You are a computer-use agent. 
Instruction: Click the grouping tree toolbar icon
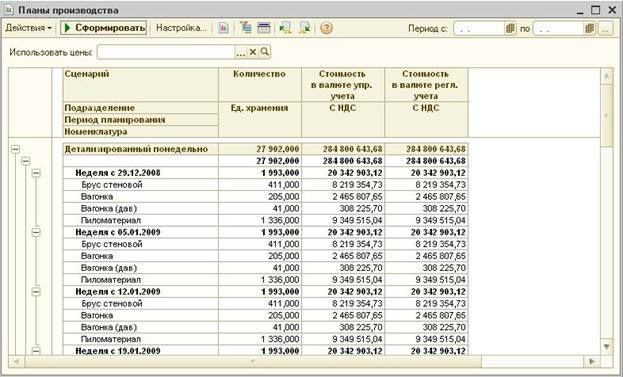click(246, 28)
